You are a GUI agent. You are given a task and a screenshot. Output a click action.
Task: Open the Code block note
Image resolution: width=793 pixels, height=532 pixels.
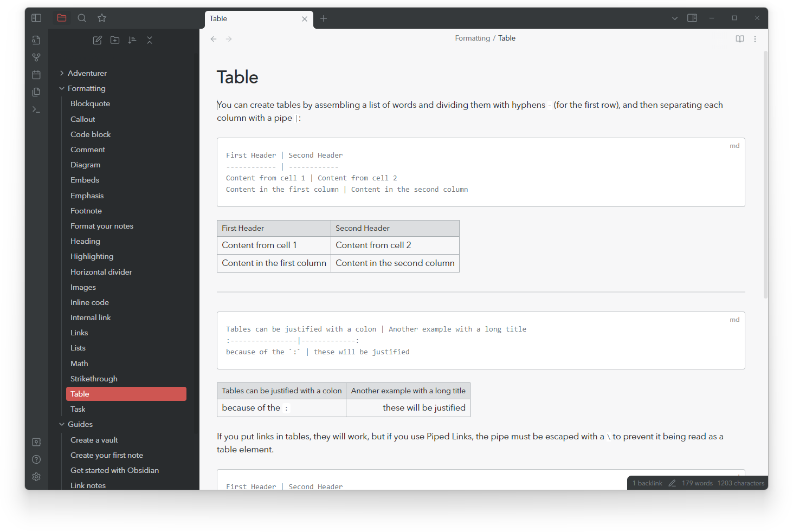pos(91,134)
